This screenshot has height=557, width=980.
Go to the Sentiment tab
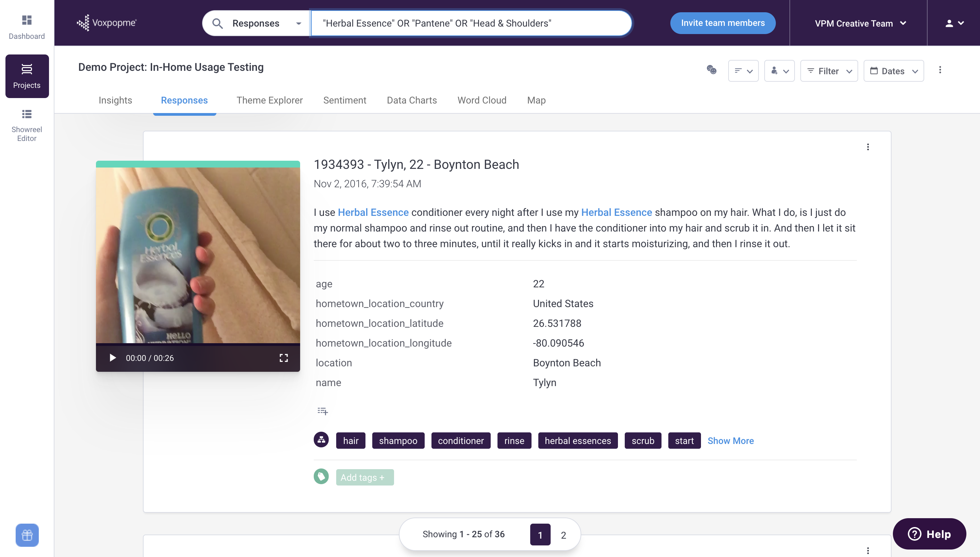(344, 100)
